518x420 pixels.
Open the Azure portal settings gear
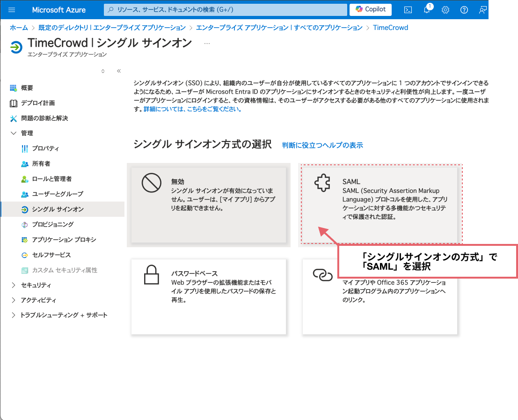(445, 10)
